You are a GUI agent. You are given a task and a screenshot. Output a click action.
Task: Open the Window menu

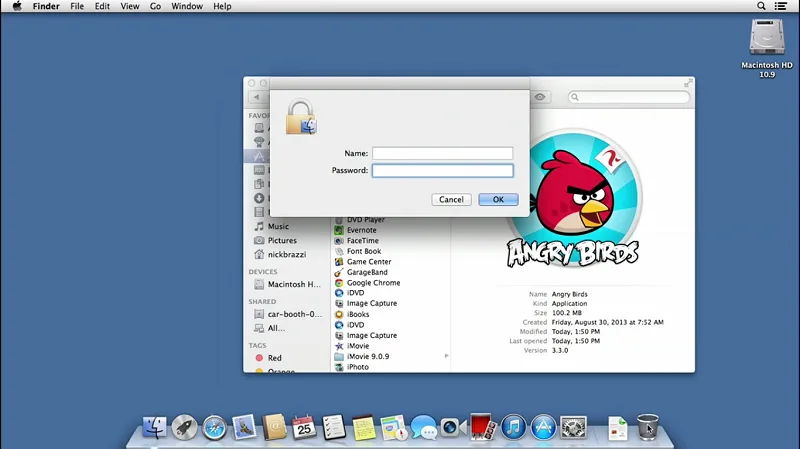click(x=187, y=6)
